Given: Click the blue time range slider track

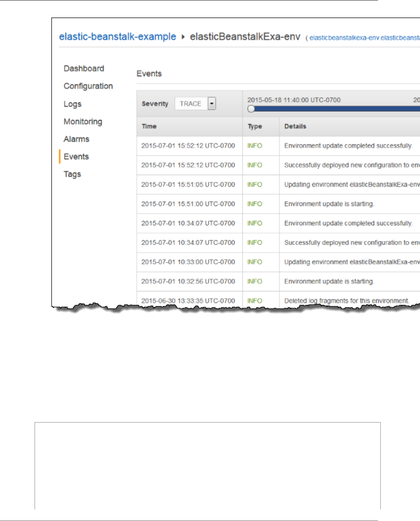Looking at the screenshot, I should point(338,109).
